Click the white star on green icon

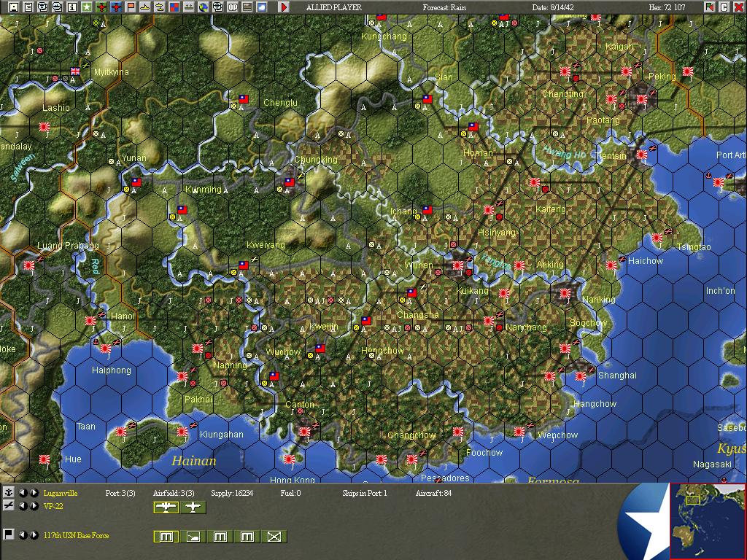pos(87,7)
